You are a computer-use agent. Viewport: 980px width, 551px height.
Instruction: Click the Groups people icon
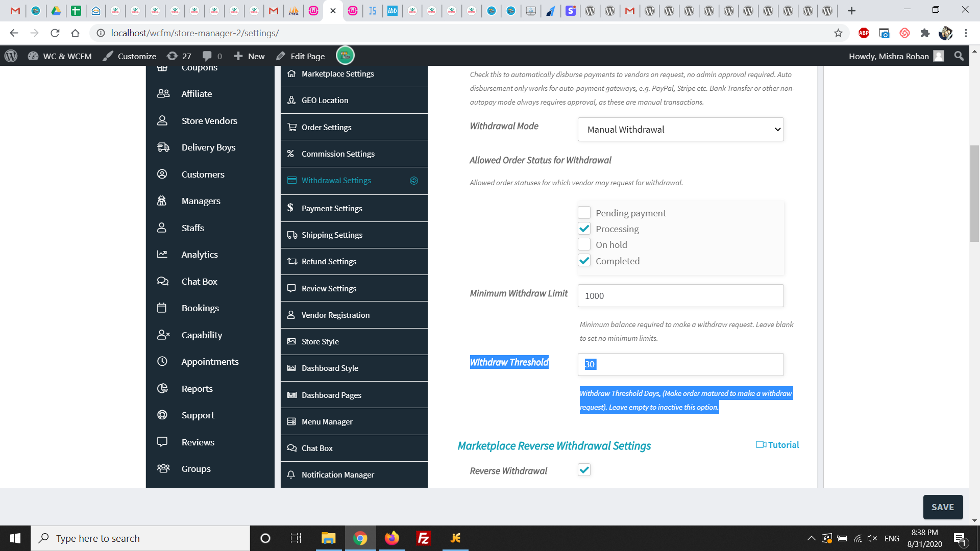163,468
